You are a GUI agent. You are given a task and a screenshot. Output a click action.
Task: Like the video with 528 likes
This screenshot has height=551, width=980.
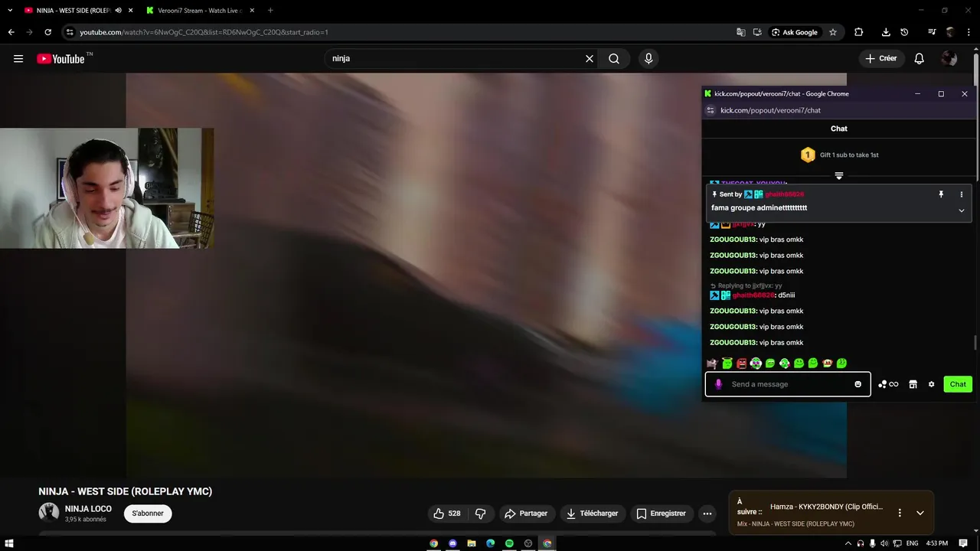click(447, 514)
